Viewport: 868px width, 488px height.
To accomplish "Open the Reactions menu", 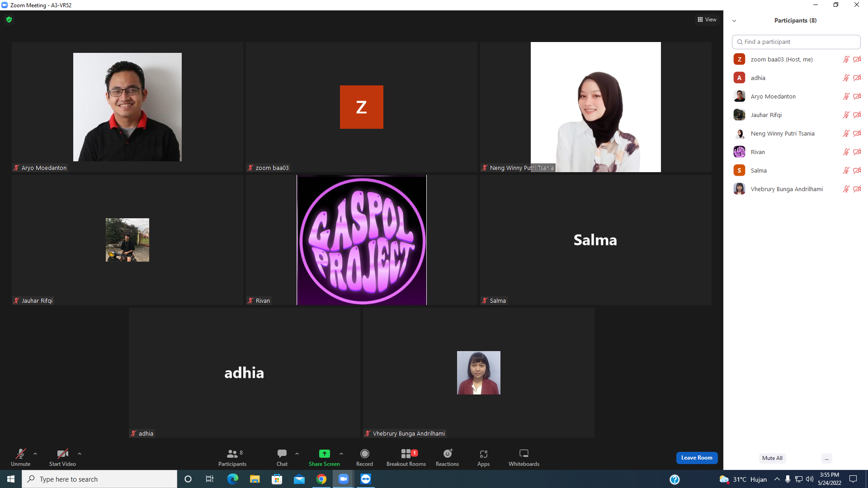I will (447, 457).
